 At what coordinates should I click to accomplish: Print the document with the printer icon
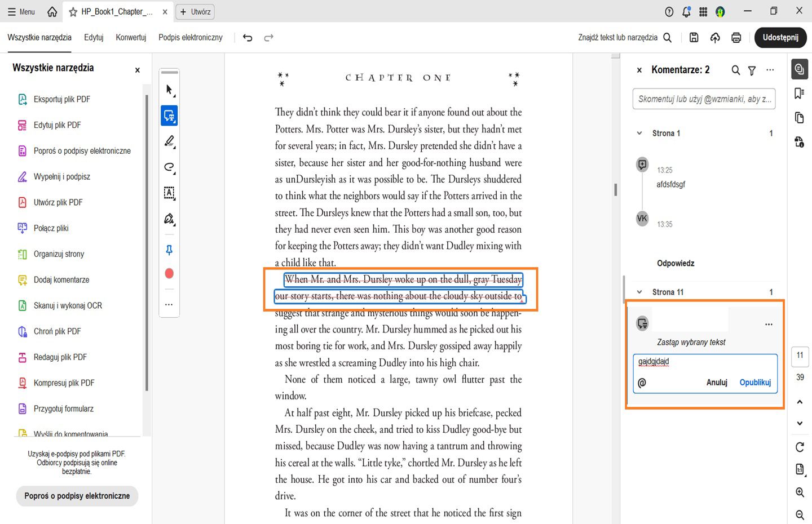pos(736,38)
